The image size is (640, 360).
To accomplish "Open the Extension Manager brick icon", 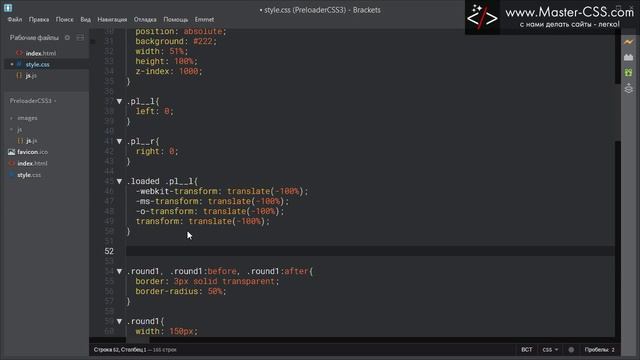I will click(x=628, y=57).
